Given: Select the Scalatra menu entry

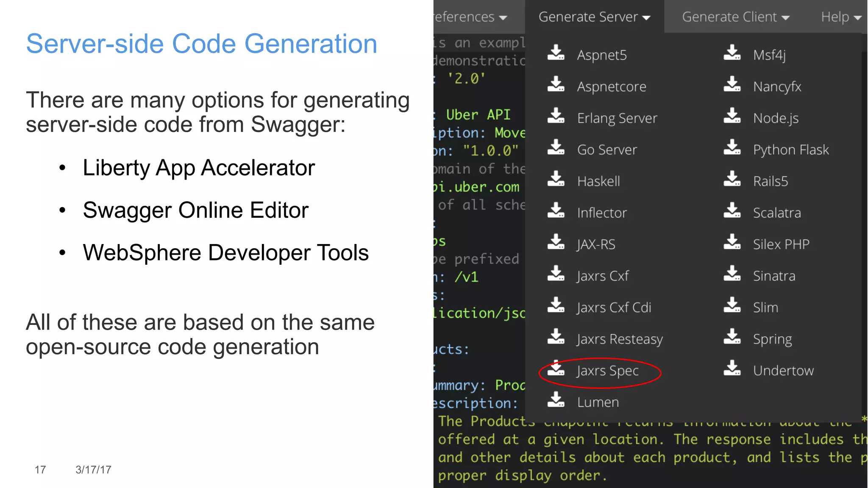Looking at the screenshot, I should [x=777, y=213].
